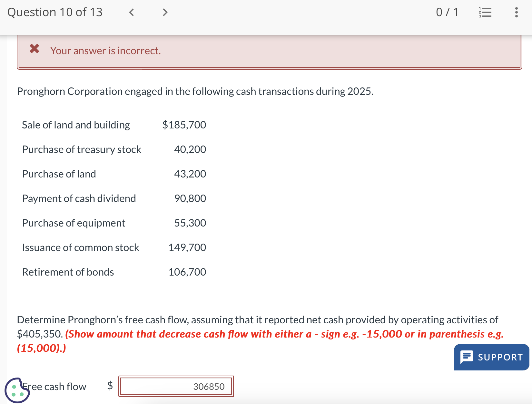The height and width of the screenshot is (404, 532).
Task: Select the Question 10 of 13 heading
Action: pyautogui.click(x=55, y=12)
